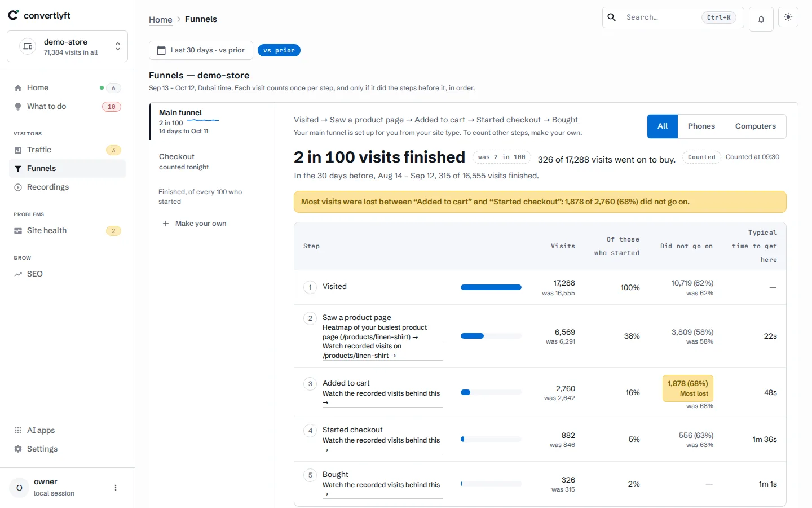Watch recorded visits behind Bought
812x508 pixels.
[381, 489]
